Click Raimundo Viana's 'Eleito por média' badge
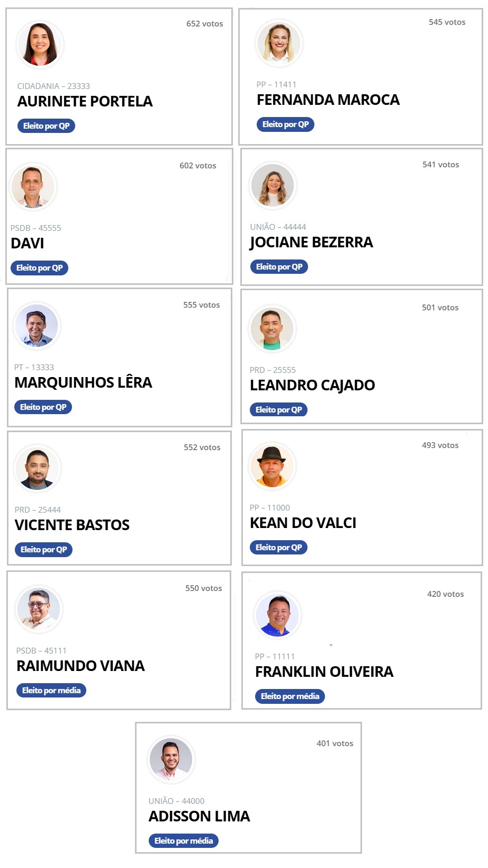This screenshot has height=868, width=488. (x=51, y=691)
